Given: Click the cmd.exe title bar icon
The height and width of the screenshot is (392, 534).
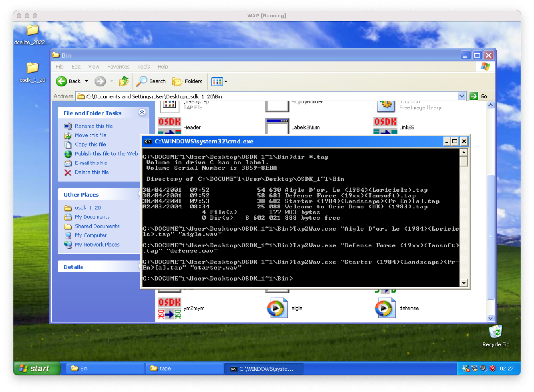Looking at the screenshot, I should point(148,142).
